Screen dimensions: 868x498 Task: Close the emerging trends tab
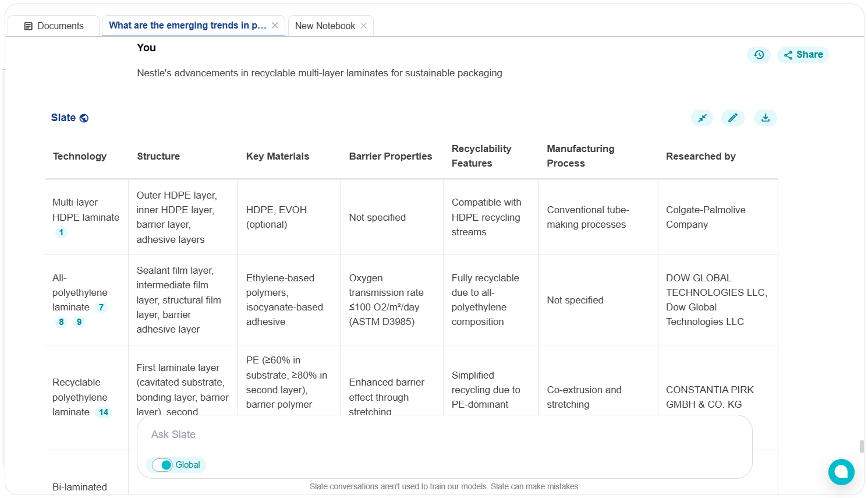275,26
